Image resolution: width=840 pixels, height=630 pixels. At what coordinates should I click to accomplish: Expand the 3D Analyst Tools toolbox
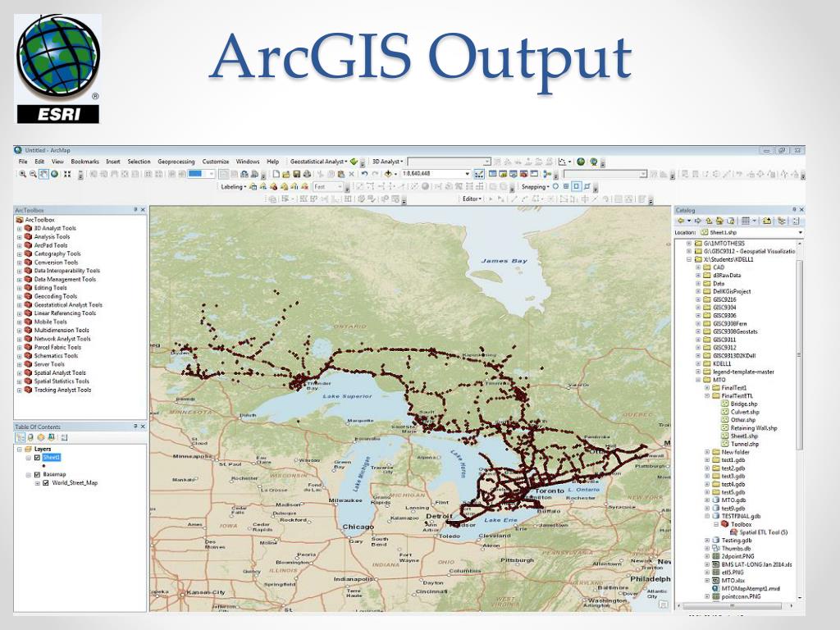pos(20,228)
